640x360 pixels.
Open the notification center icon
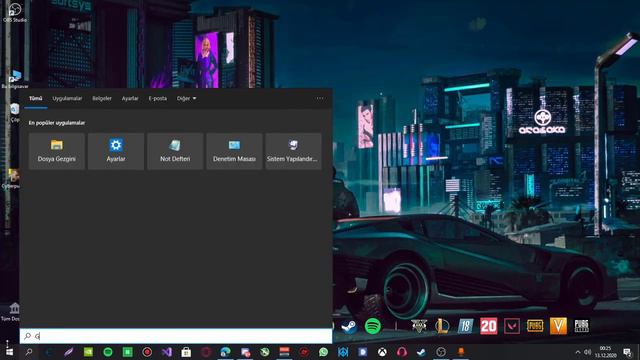click(x=628, y=352)
